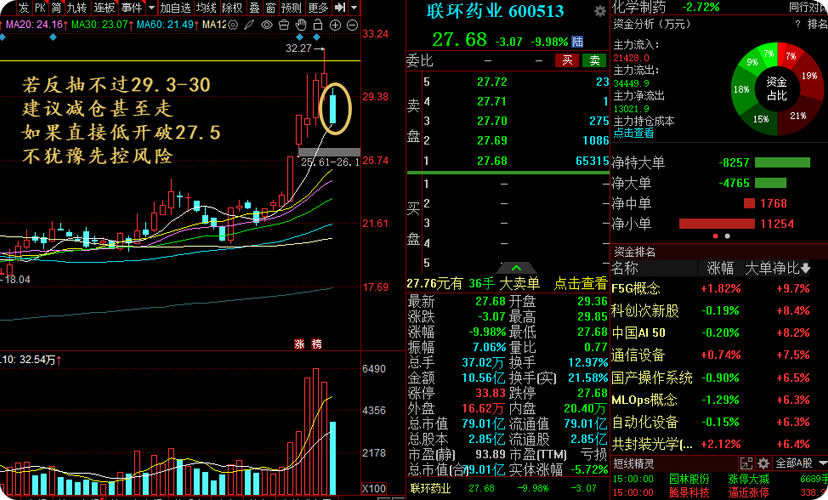Click the 短线精灵 popout window icon

point(746,464)
